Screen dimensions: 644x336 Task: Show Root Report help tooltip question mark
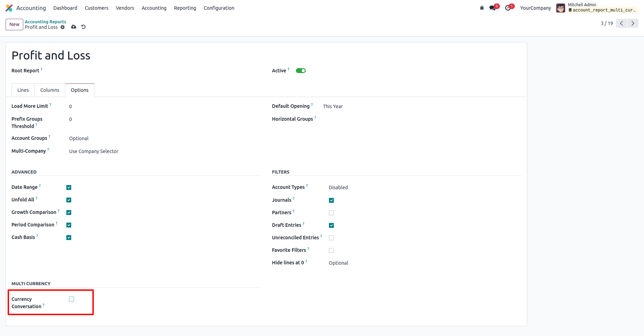click(42, 69)
